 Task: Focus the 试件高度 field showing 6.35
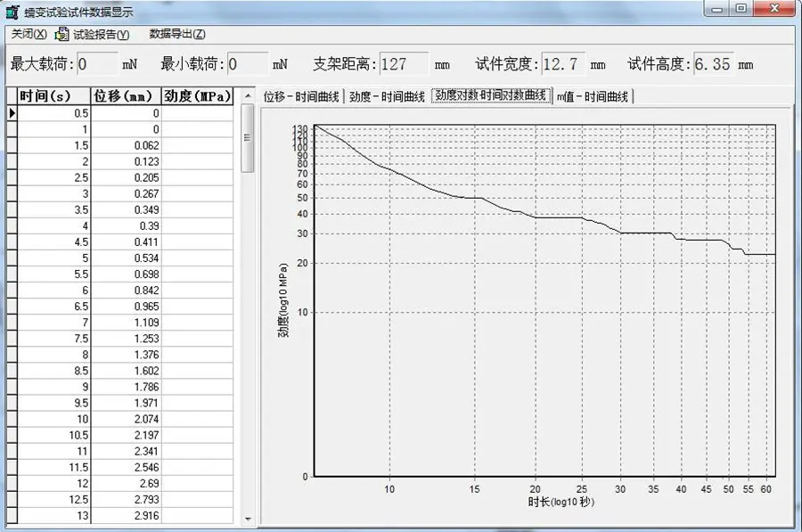point(714,64)
